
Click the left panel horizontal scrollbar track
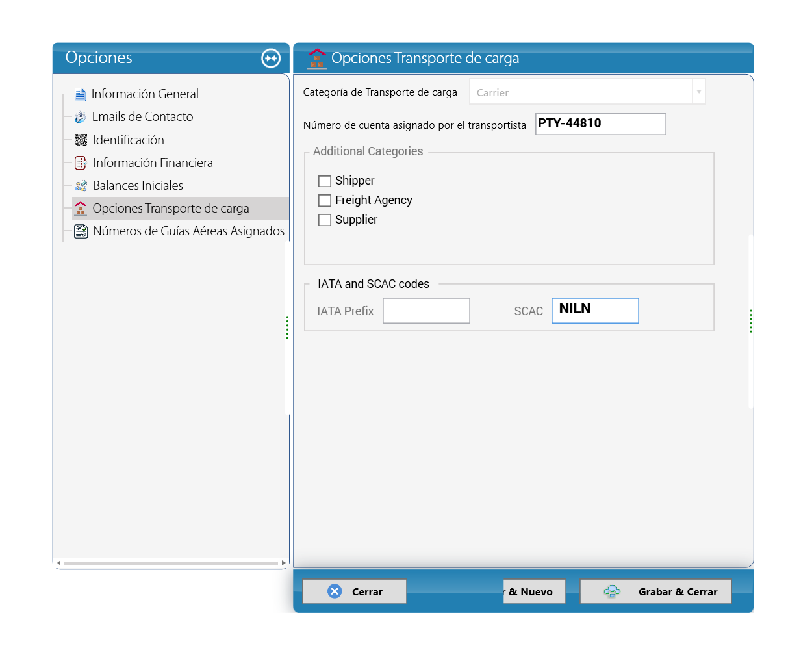pyautogui.click(x=171, y=563)
